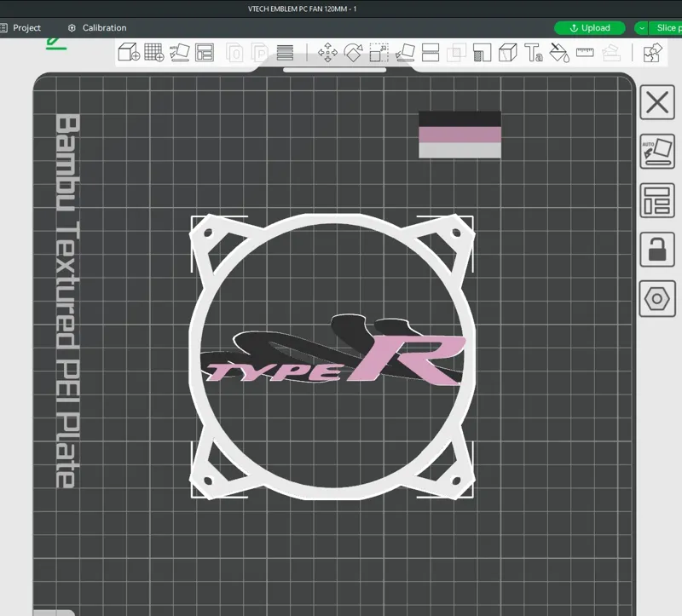The width and height of the screenshot is (682, 616).
Task: Add a new plate with grid icon
Action: tap(154, 52)
